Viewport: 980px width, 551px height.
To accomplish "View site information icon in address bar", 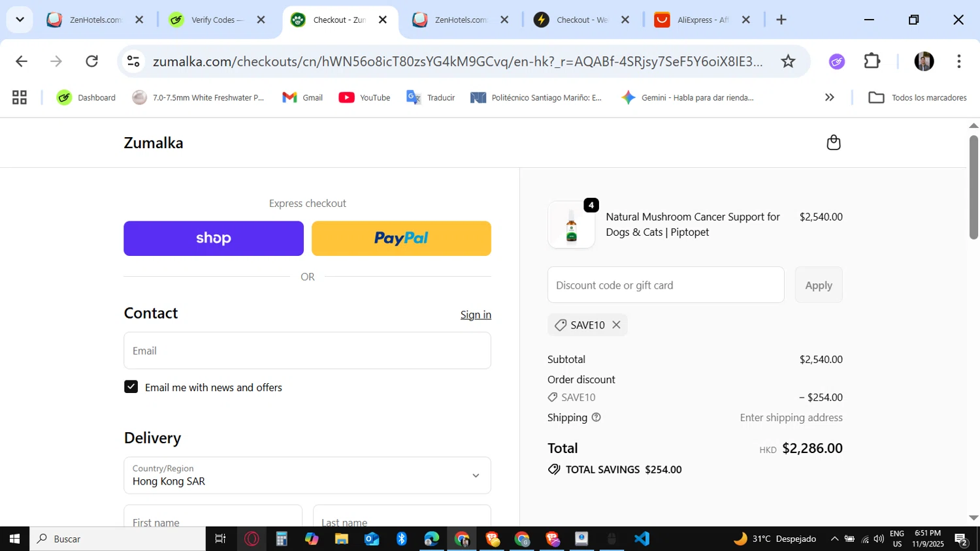I will click(133, 61).
